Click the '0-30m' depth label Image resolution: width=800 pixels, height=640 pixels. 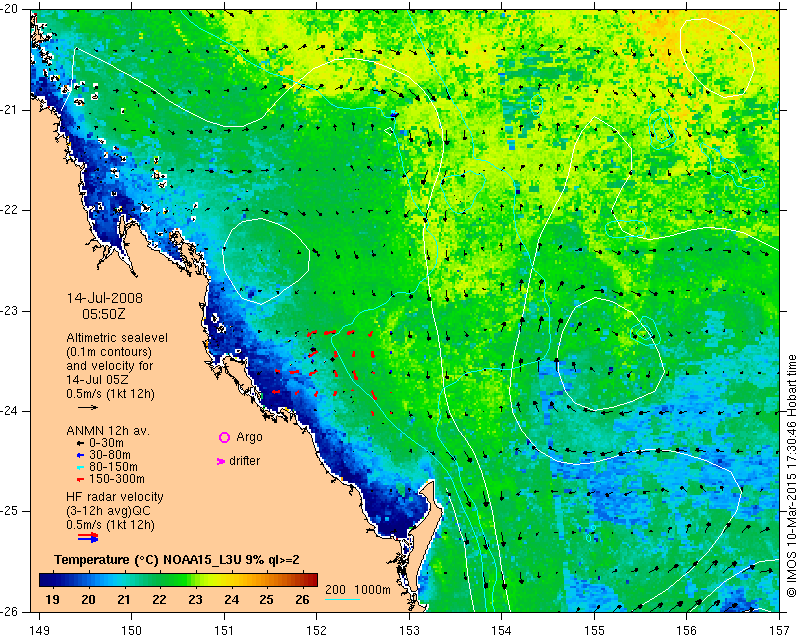coord(106,443)
